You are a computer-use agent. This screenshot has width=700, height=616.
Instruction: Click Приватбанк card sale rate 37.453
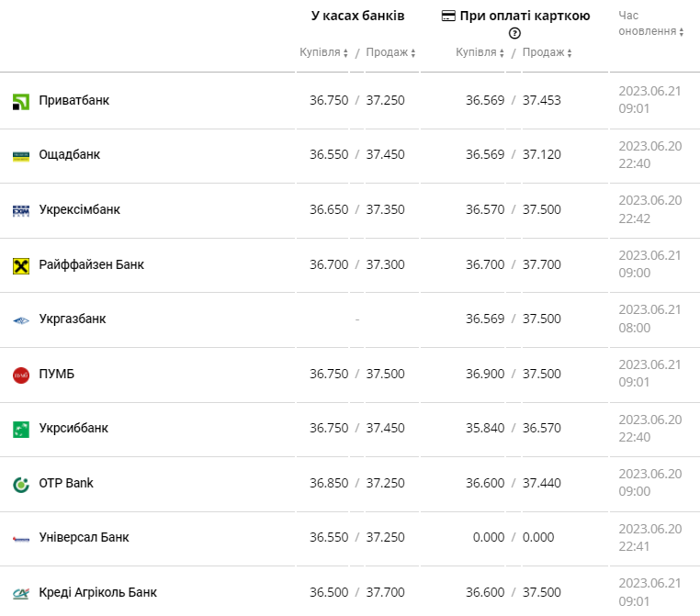[541, 100]
